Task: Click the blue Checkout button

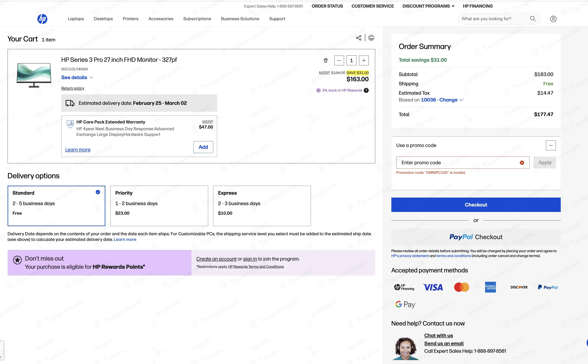Action: pyautogui.click(x=476, y=205)
